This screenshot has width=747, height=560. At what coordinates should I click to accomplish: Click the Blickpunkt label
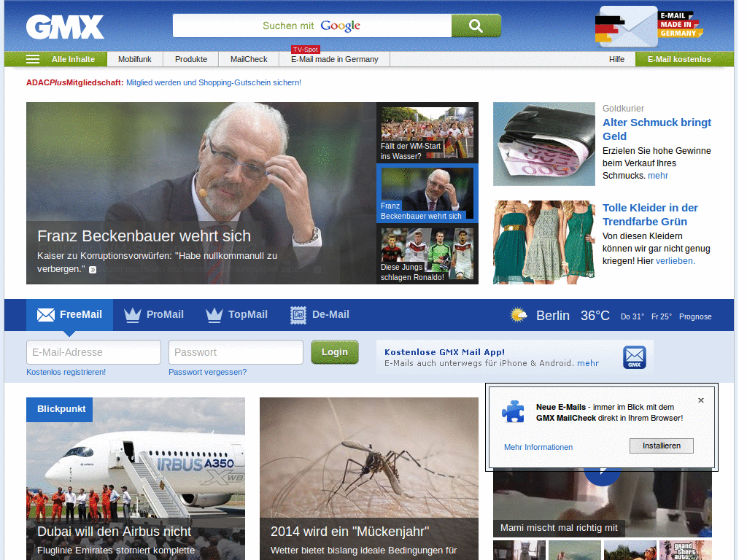tap(60, 410)
